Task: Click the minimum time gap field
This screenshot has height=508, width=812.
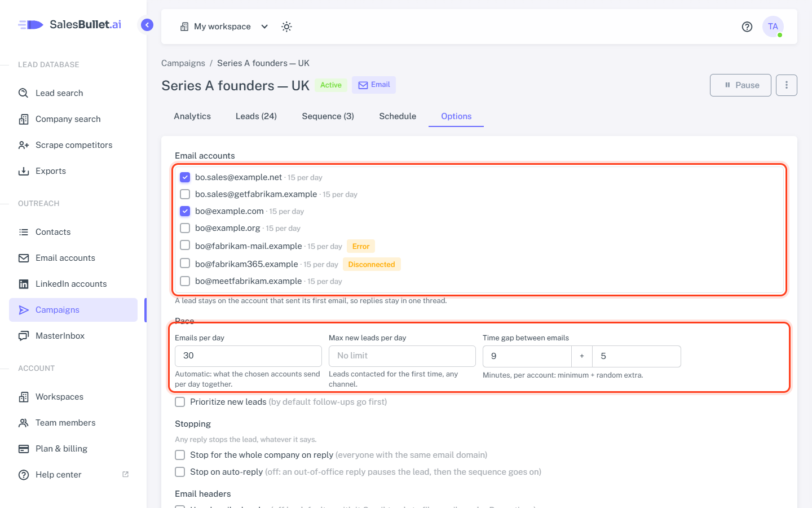Action: pos(527,357)
